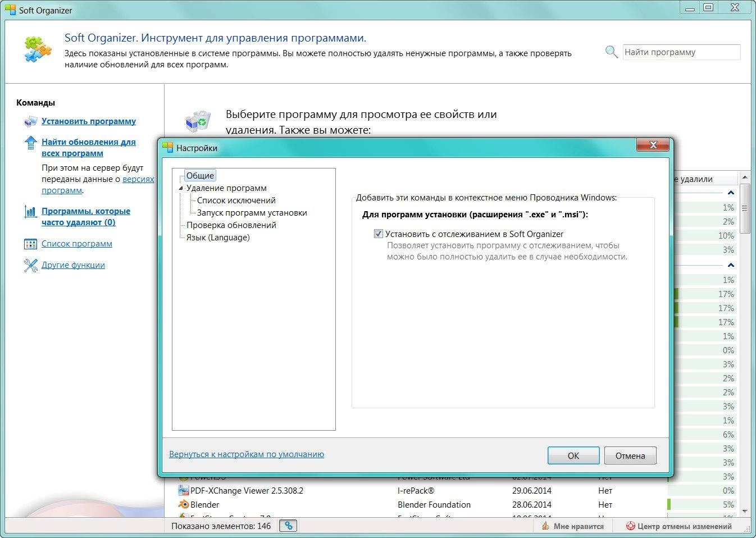Viewport: 756px width, 538px height.
Task: Collapse the first group chevron in the program list
Action: coord(730,193)
